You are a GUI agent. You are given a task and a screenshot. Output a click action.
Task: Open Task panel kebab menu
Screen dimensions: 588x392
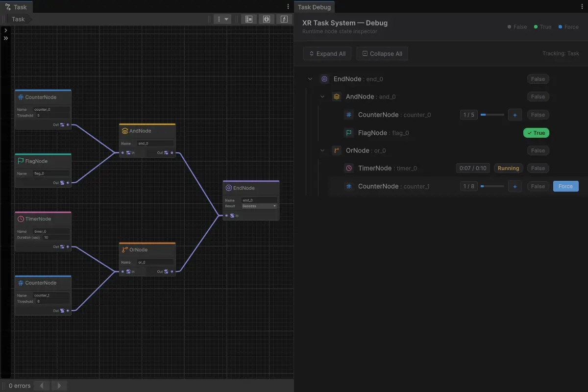[288, 6]
